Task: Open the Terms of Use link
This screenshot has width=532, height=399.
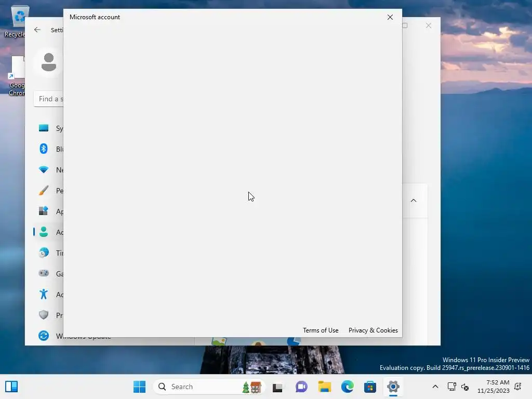Action: point(321,330)
